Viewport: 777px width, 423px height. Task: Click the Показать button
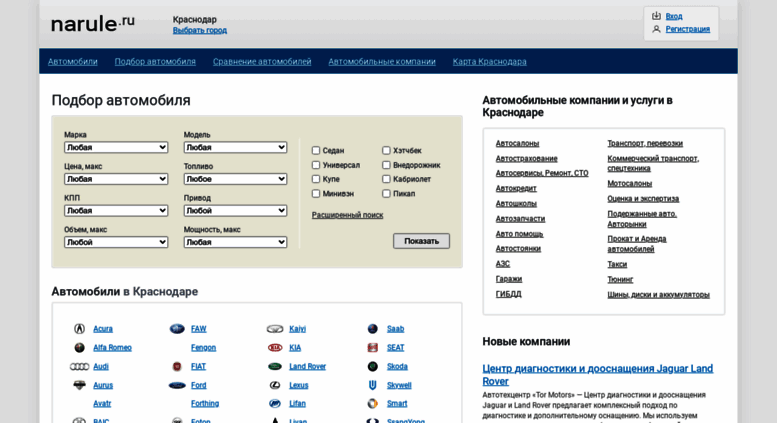point(421,241)
